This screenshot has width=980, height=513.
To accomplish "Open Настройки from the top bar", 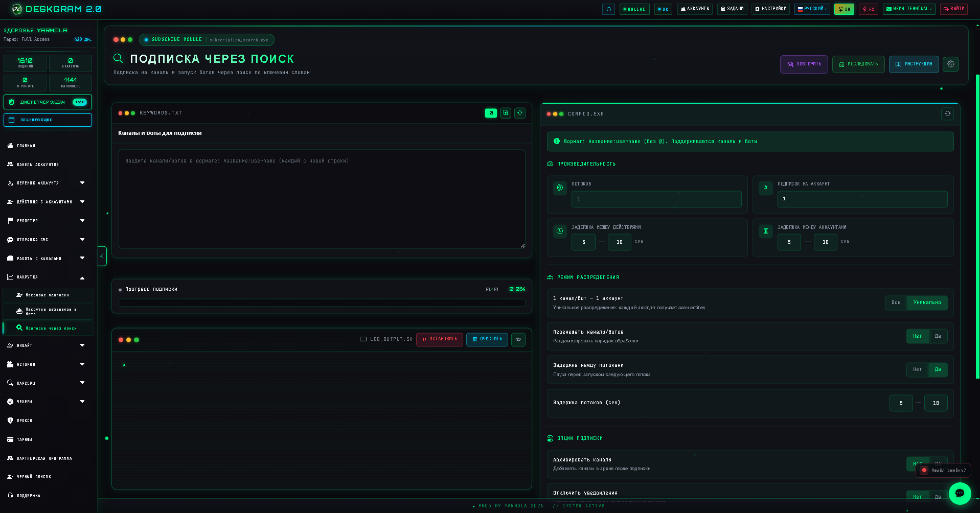I will click(770, 9).
